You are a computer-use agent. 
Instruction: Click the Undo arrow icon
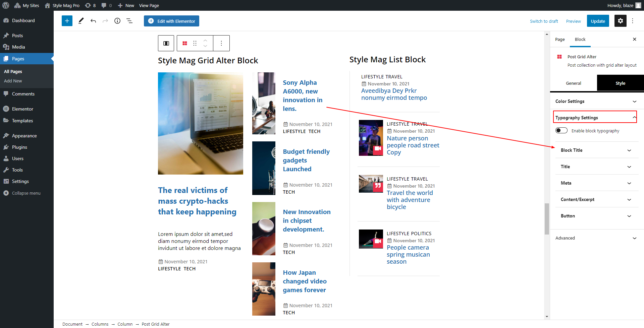tap(93, 21)
